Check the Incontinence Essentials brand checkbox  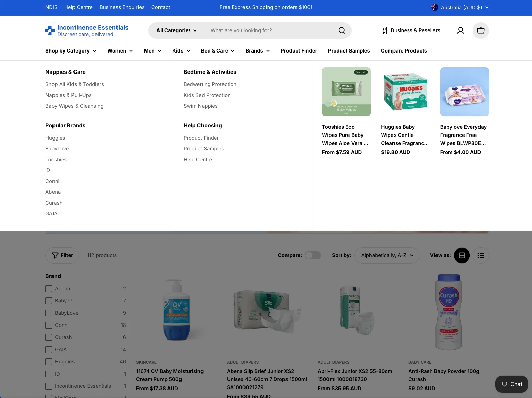49,386
